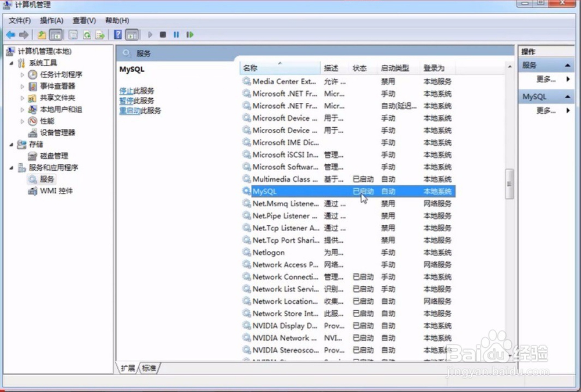Screen dimensions: 581x392
Task: Click the Up one level toolbar icon
Action: point(41,35)
